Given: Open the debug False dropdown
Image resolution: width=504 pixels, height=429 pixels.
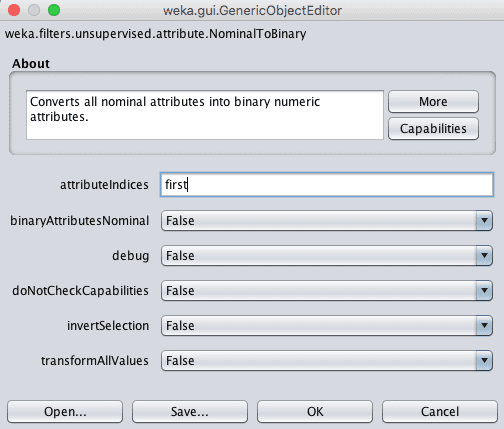Looking at the screenshot, I should [327, 255].
